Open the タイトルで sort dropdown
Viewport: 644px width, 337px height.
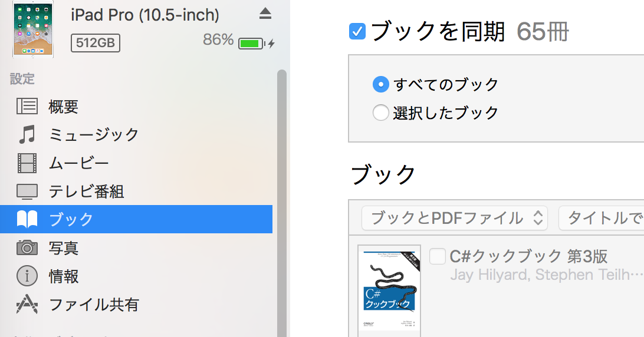point(602,218)
